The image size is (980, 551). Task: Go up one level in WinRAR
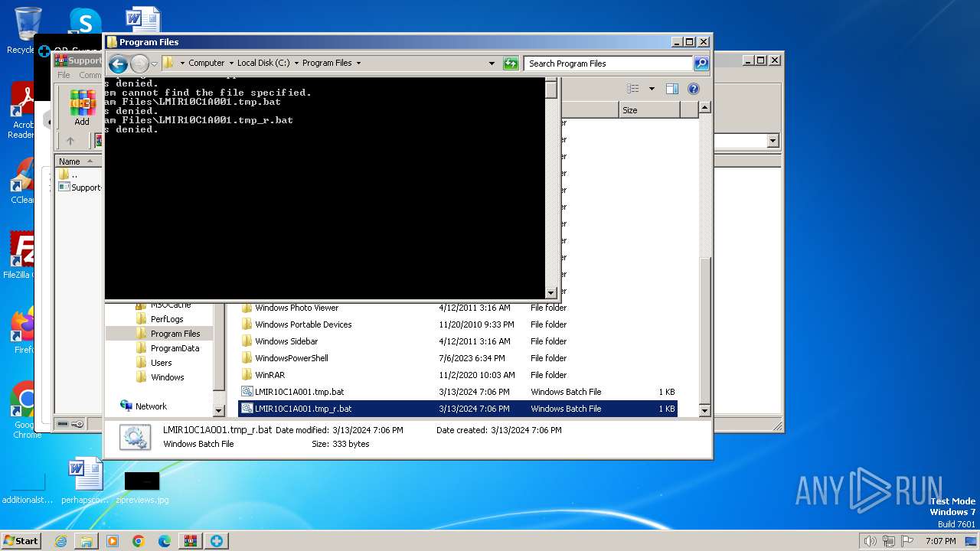(70, 141)
